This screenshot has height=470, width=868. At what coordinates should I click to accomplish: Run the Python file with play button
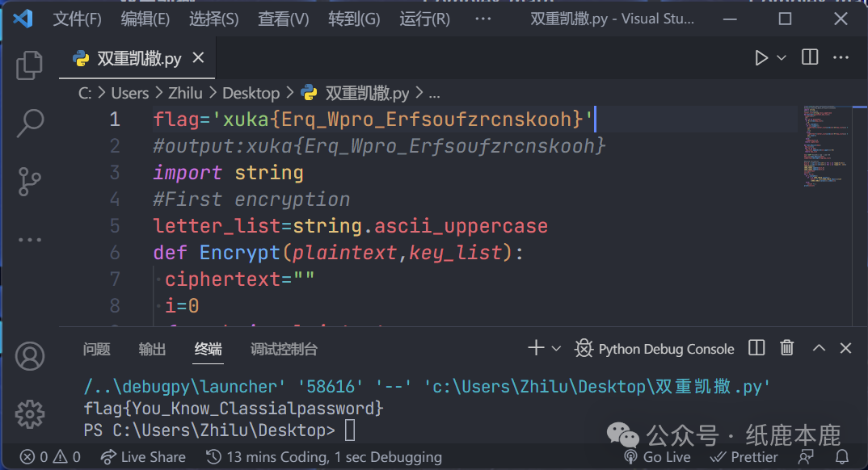point(761,57)
